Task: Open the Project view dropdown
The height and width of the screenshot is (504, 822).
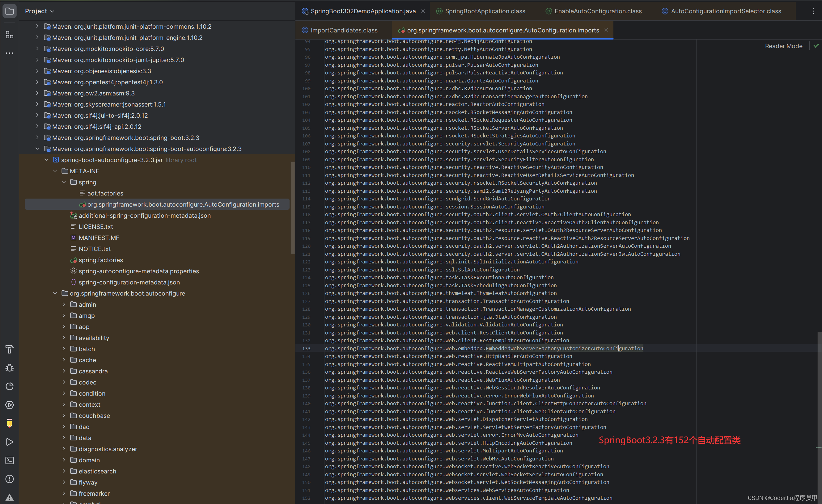Action: click(39, 11)
